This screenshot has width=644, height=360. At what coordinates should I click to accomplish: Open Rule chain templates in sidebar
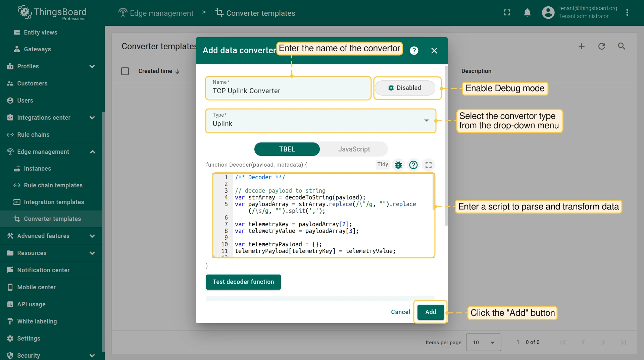pos(53,185)
